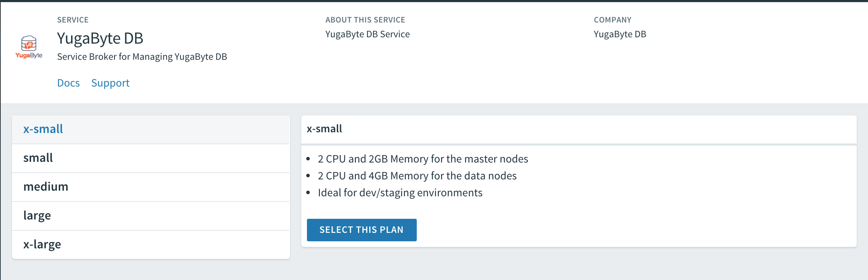Select the medium plan from the list
The height and width of the screenshot is (280, 868).
pyautogui.click(x=46, y=187)
